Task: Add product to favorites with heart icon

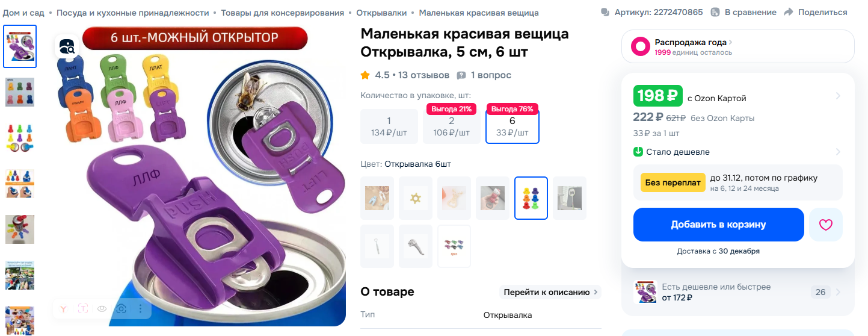Action: tap(826, 225)
